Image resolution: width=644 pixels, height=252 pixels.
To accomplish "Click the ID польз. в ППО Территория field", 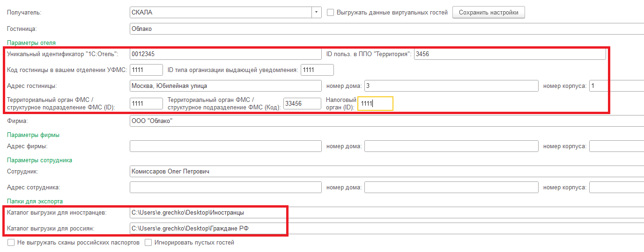I will [510, 54].
